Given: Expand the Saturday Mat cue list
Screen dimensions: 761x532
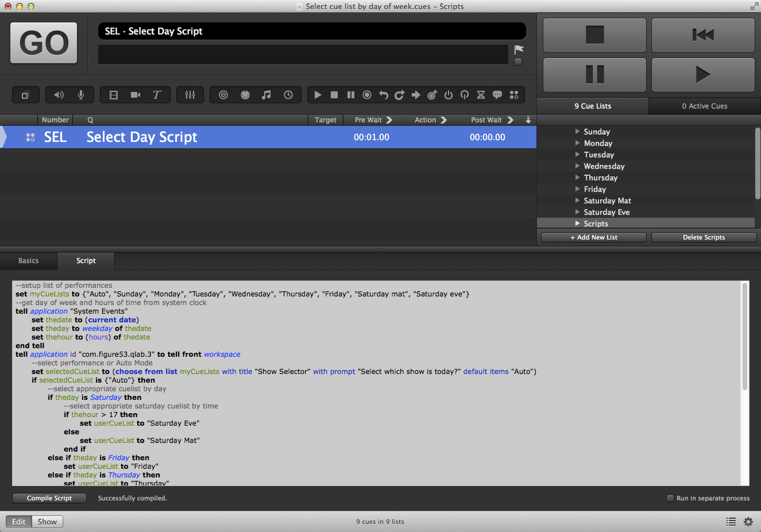Looking at the screenshot, I should 577,201.
